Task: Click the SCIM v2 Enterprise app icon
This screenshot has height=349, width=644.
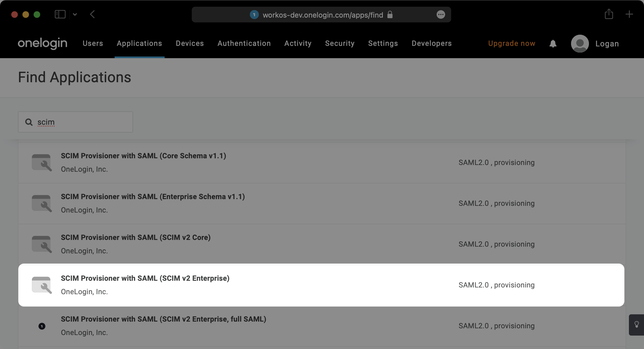Action: point(42,285)
